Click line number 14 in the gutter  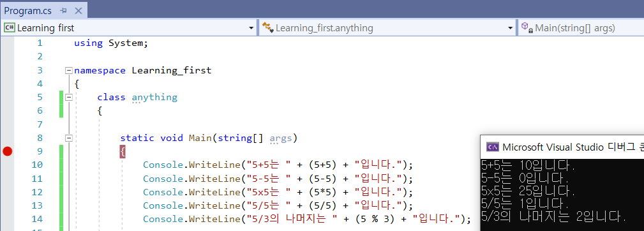37,219
